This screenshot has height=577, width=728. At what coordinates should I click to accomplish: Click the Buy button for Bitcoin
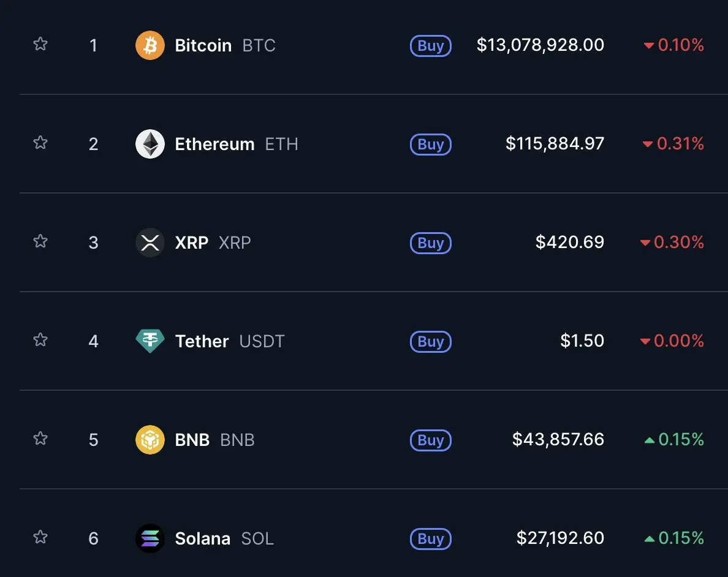point(431,46)
